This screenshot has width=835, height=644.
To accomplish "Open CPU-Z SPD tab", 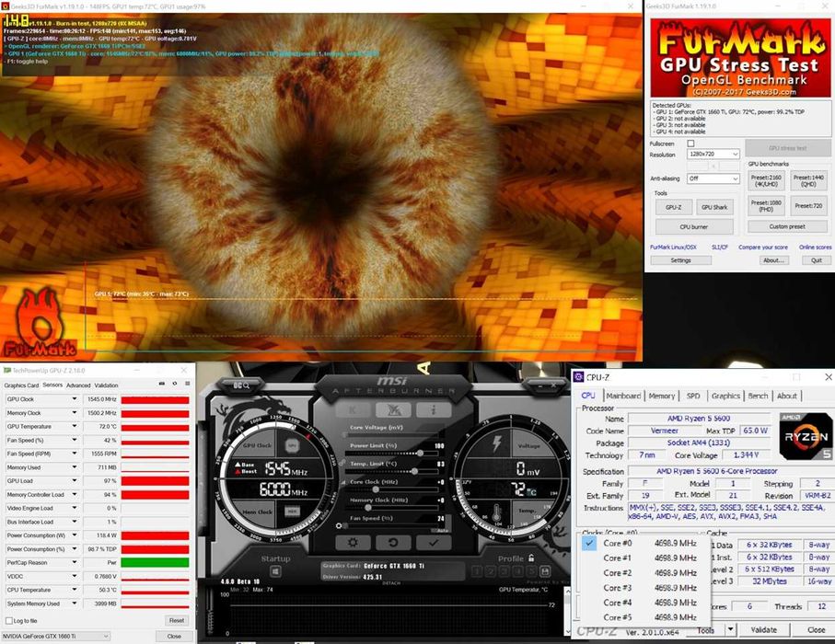I will tap(693, 396).
